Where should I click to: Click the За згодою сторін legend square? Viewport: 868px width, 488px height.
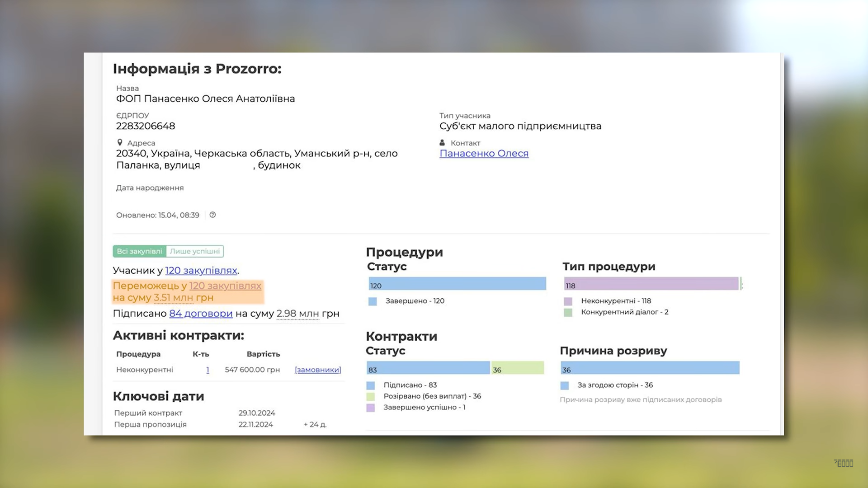(565, 385)
